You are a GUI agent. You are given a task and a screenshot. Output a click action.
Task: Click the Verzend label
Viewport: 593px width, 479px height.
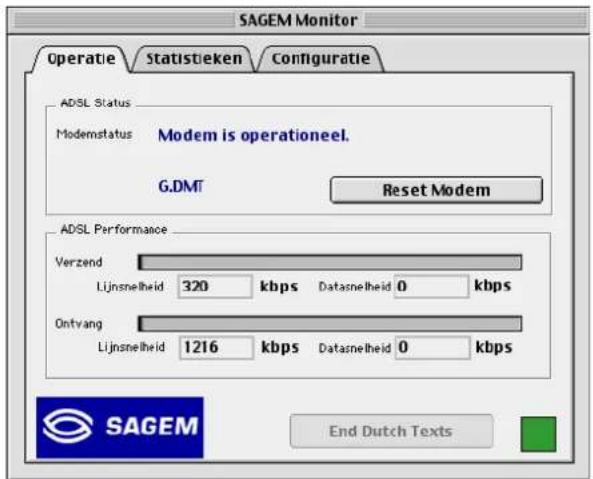point(79,262)
